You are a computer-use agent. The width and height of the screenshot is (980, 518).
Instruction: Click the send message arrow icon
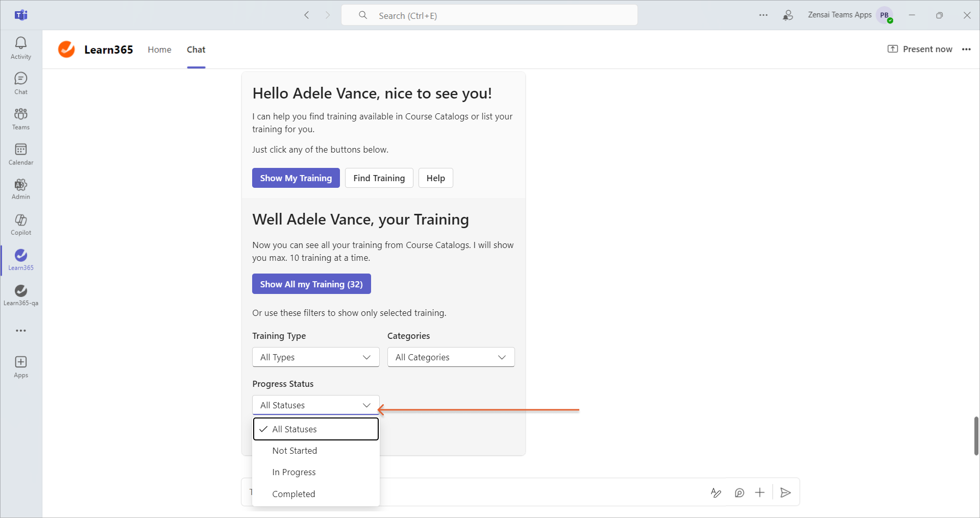(x=786, y=492)
